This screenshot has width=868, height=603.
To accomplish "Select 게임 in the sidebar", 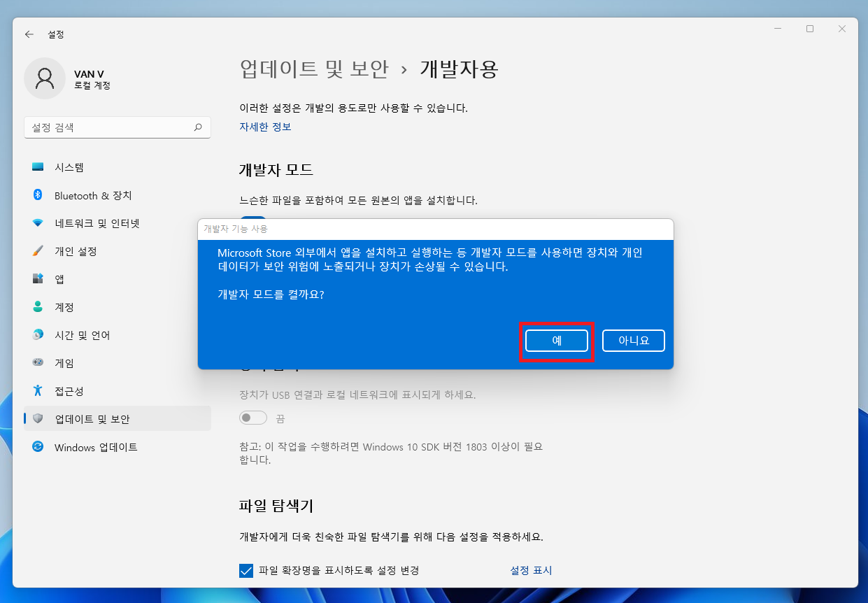I will click(118, 363).
